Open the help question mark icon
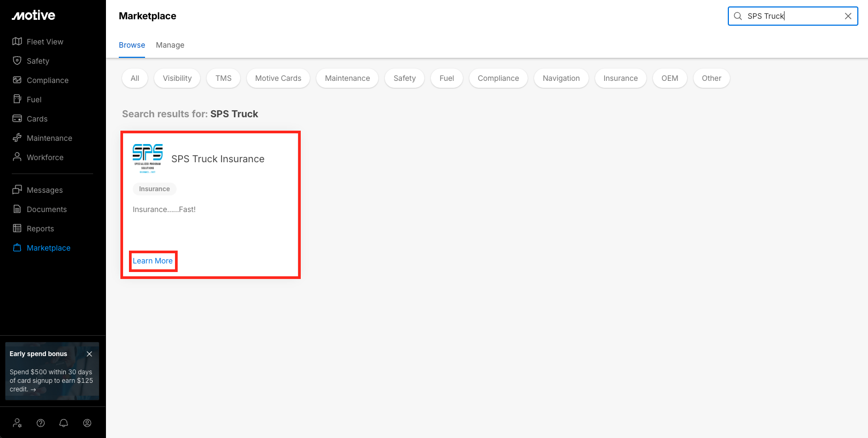Screen dimensions: 868x438 41,423
